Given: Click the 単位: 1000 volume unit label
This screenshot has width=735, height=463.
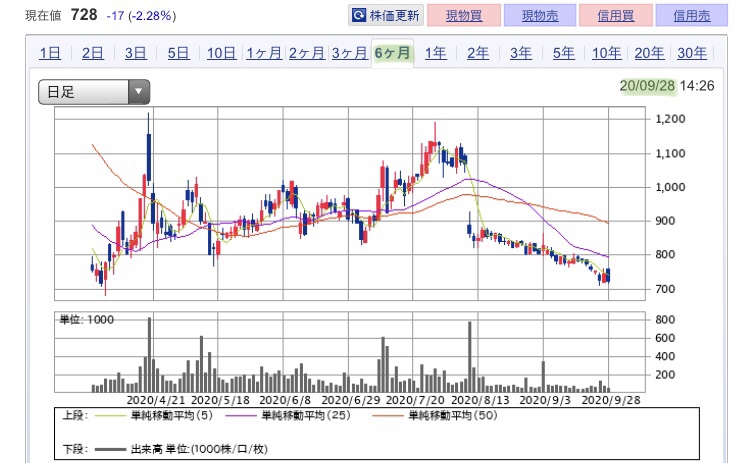Looking at the screenshot, I should (87, 320).
